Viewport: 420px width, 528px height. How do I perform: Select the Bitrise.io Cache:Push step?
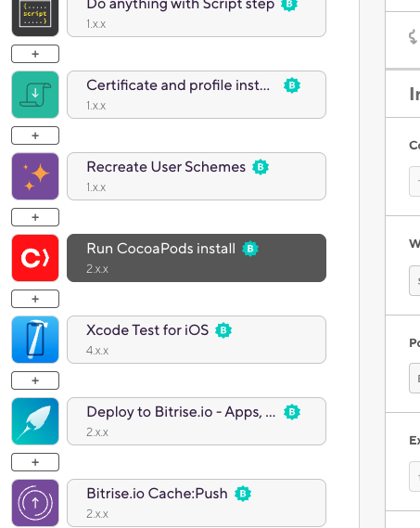(197, 503)
